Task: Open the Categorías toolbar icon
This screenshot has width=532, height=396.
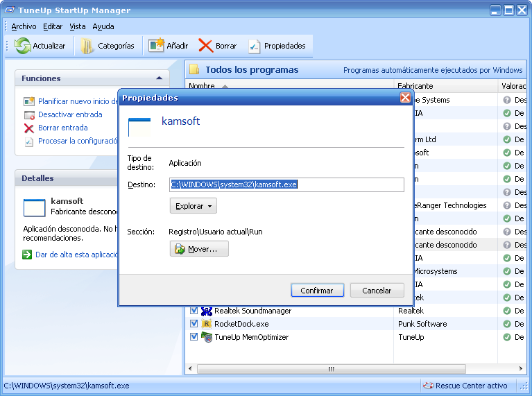Action: [87, 46]
